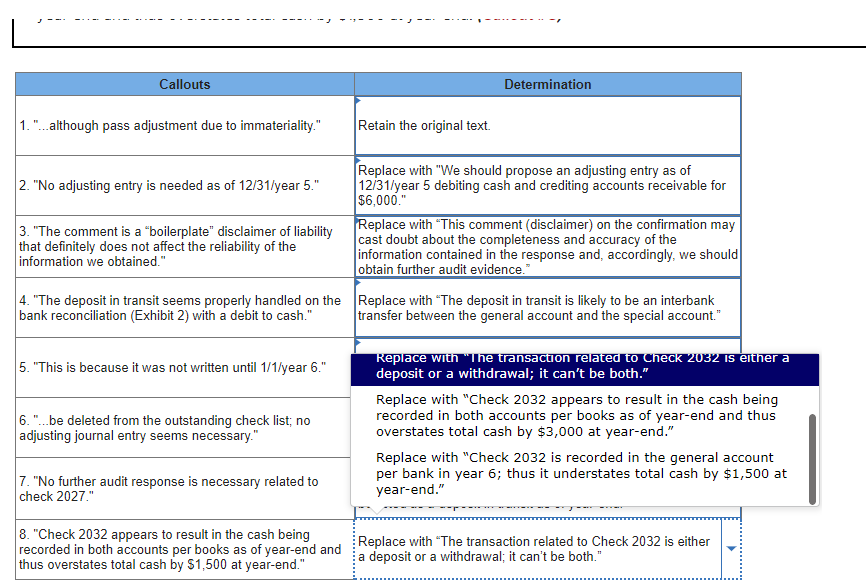Screen dimensions: 866x585
Task: Choose the "overstates total cash by $3,000" option
Action: coord(584,415)
